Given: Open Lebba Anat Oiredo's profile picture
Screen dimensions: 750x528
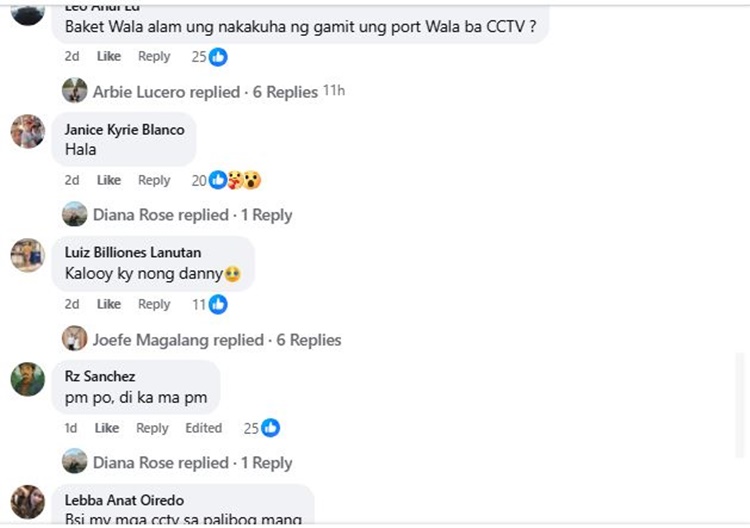Looking at the screenshot, I should [28, 502].
